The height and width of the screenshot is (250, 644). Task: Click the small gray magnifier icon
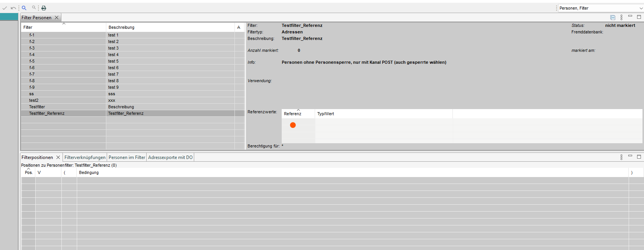coord(34,8)
